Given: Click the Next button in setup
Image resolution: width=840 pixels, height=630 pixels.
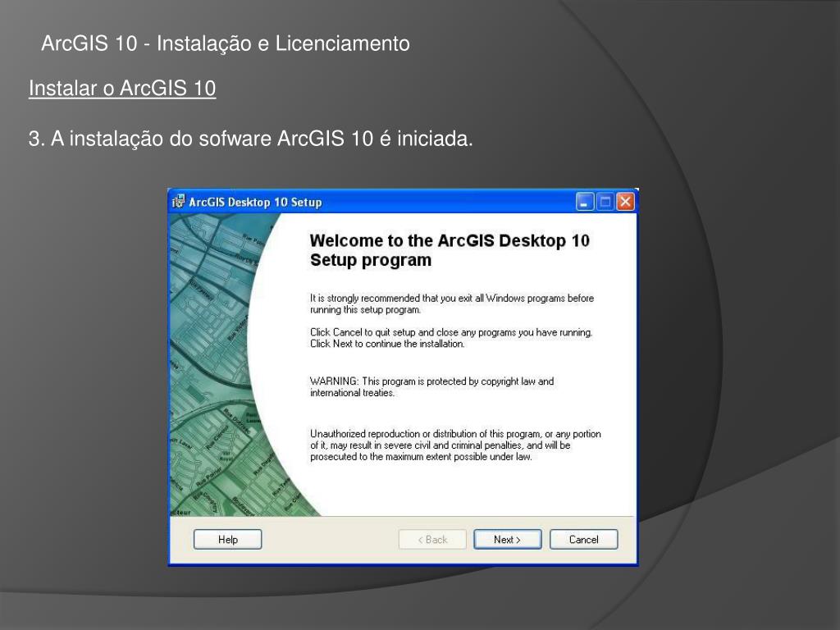Looking at the screenshot, I should click(507, 540).
